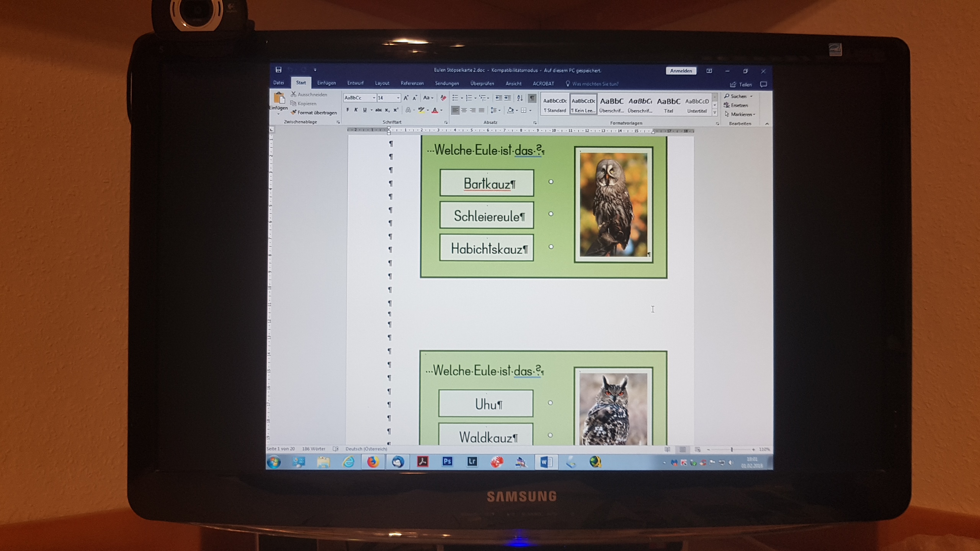Apply center paragraph alignment

coord(464,110)
